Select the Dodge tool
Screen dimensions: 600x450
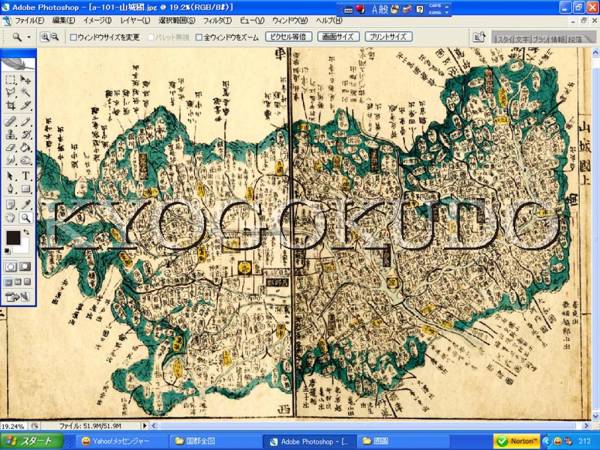(x=26, y=160)
